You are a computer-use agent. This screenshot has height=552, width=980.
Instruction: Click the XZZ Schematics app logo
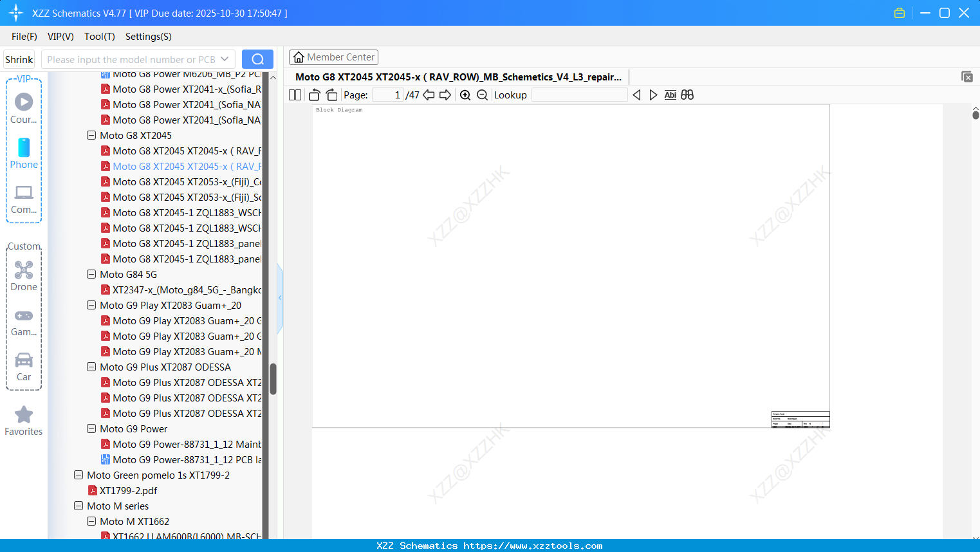[16, 13]
